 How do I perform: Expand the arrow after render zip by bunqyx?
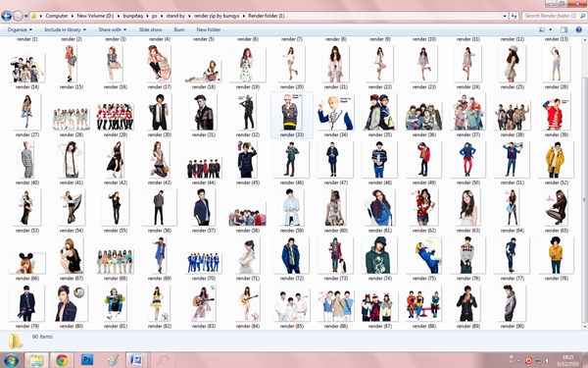pos(244,16)
